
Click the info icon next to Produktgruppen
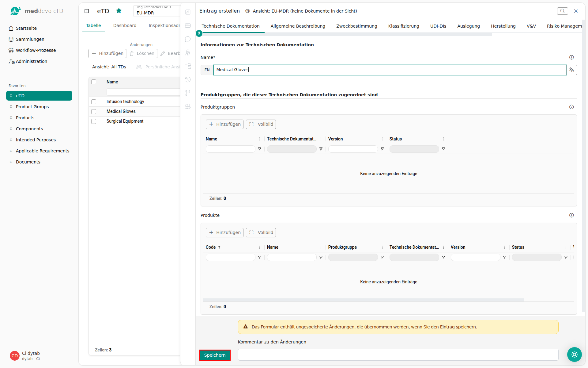pyautogui.click(x=571, y=107)
